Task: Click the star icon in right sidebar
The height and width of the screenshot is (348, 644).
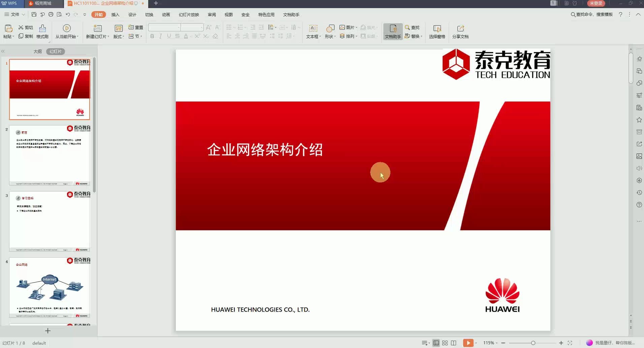Action: pos(639,120)
